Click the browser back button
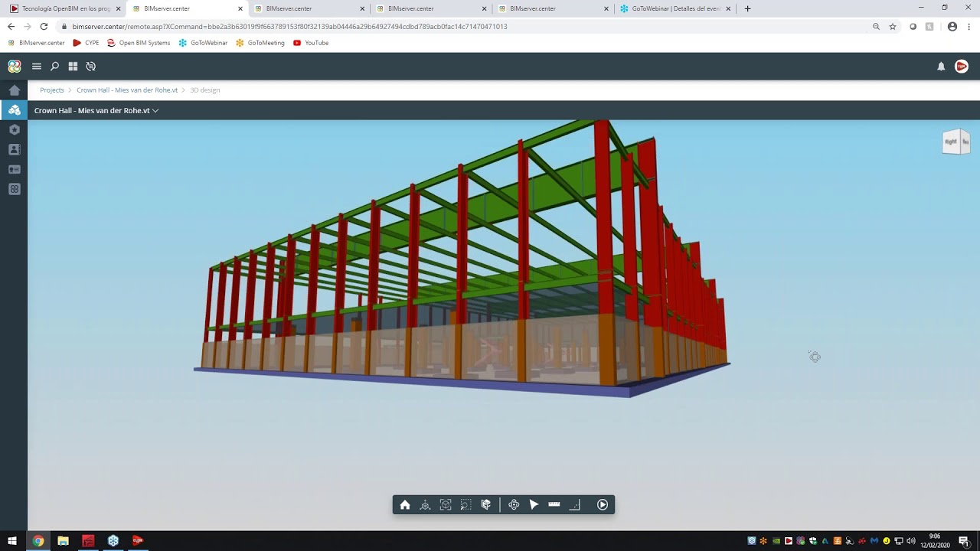This screenshot has height=551, width=980. 11,27
